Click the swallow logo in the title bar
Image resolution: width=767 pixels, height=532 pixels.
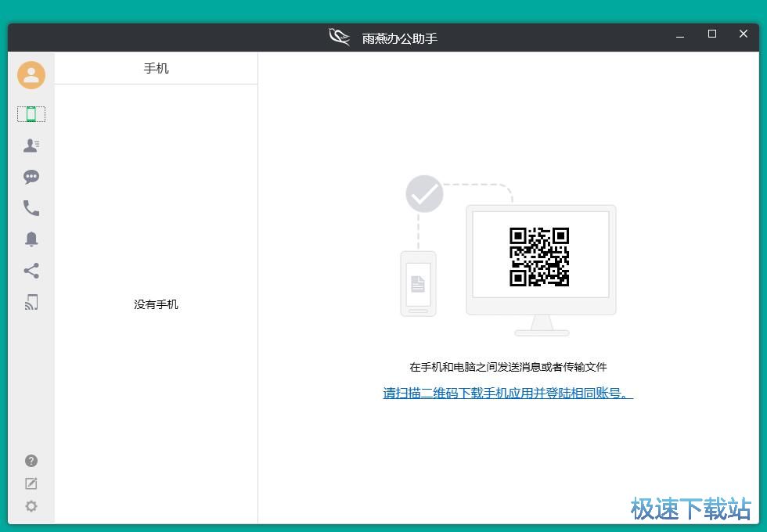pyautogui.click(x=339, y=37)
